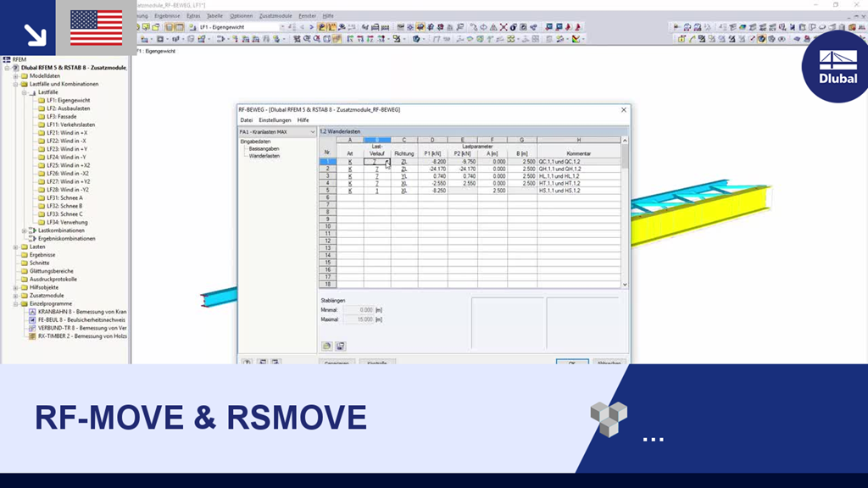Open the Lastverlauf dropdown in row 1

[387, 162]
